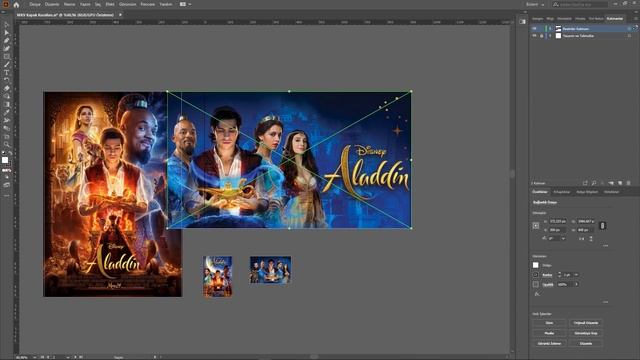Click the white fill swatch in the toolbar
The image size is (640, 360).
[5, 160]
